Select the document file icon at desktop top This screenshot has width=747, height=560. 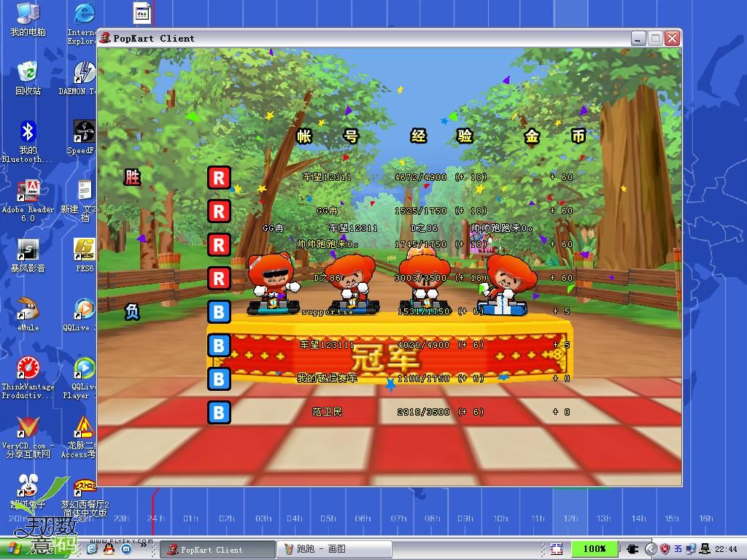coord(142,13)
